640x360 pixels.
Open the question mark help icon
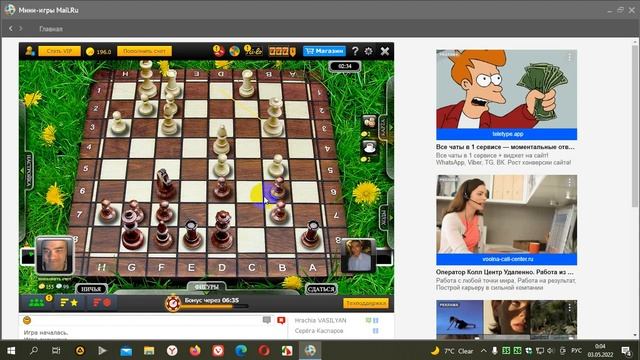[355, 51]
